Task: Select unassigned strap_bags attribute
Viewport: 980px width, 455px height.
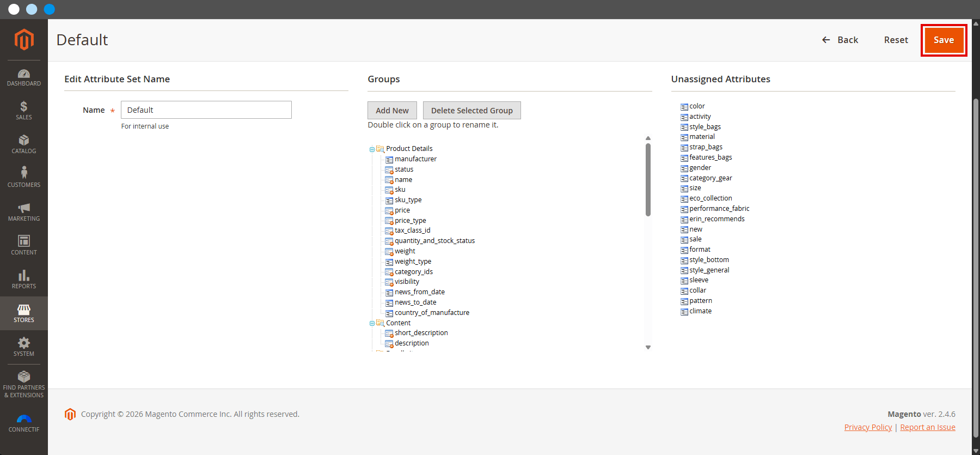Action: [706, 147]
